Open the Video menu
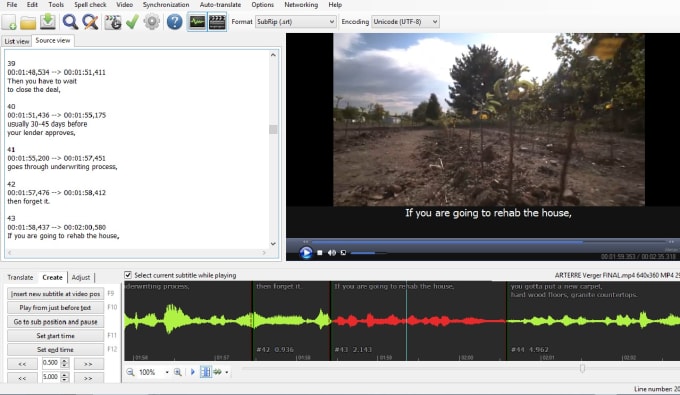Viewport: 680px width, 395px height. [x=124, y=5]
